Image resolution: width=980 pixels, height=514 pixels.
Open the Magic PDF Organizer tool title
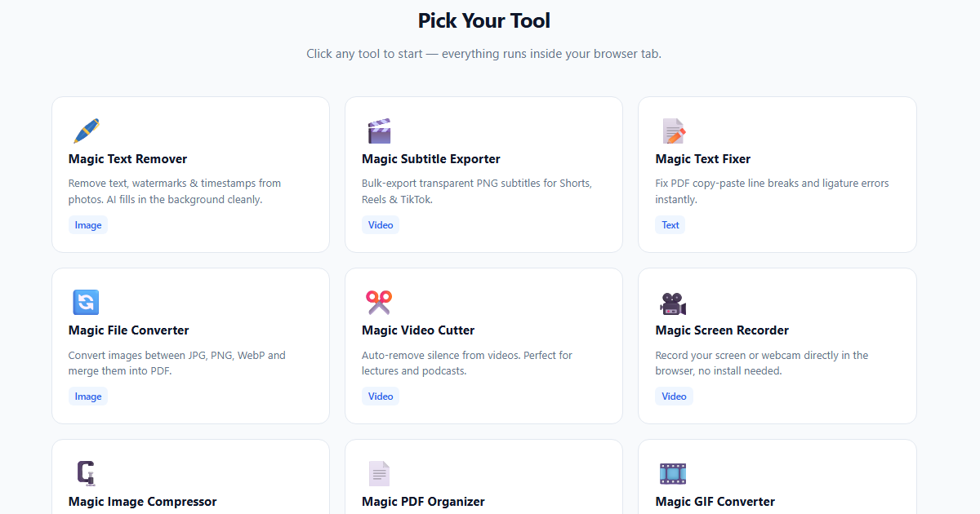(x=423, y=502)
